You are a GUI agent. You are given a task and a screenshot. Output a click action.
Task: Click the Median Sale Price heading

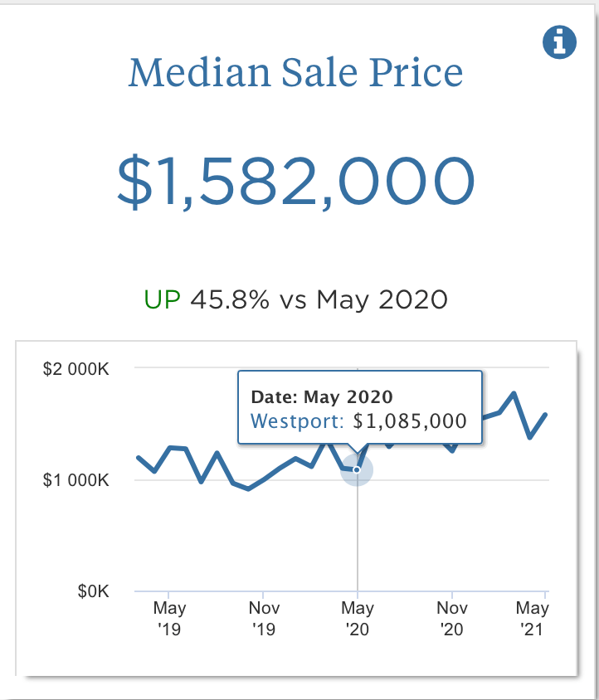[x=296, y=73]
